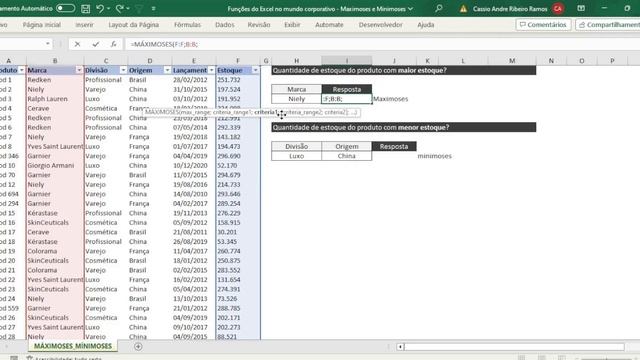The image size is (640, 360).
Task: Open the CA account avatar
Action: tap(558, 9)
